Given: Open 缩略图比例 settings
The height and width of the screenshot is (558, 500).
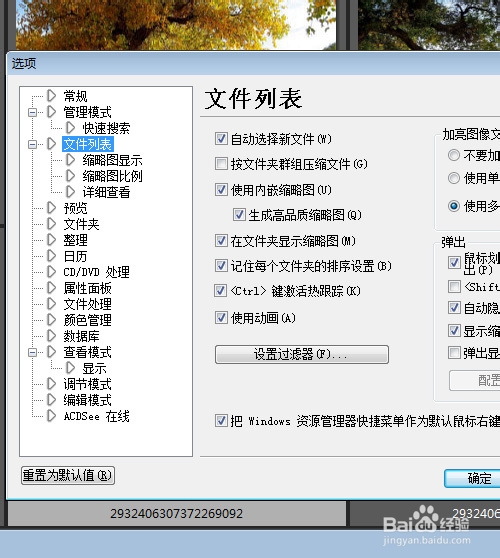Looking at the screenshot, I should point(112,176).
